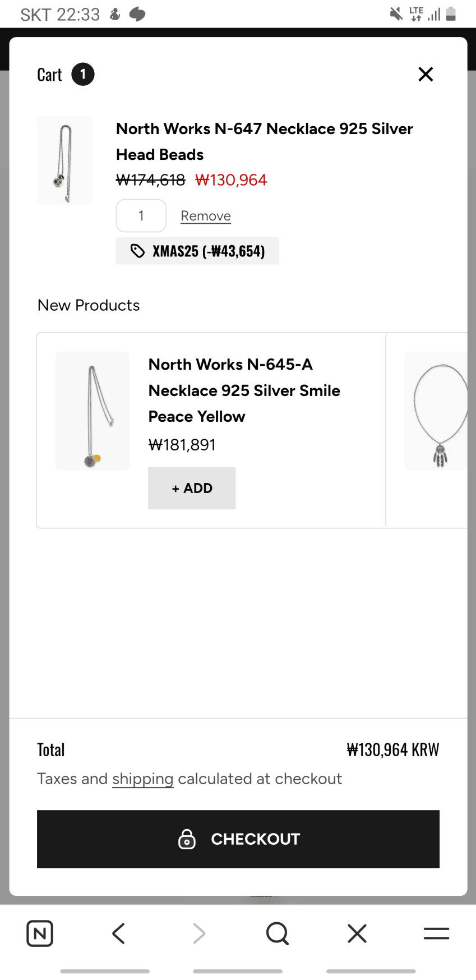
Task: Close browser tab with bottom X icon
Action: coord(357,933)
